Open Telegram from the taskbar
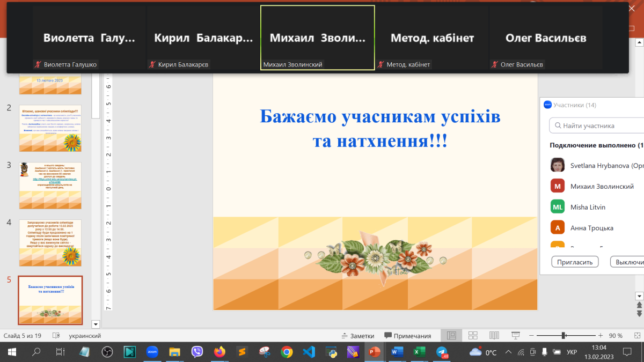The height and width of the screenshot is (362, 644). coord(442,352)
